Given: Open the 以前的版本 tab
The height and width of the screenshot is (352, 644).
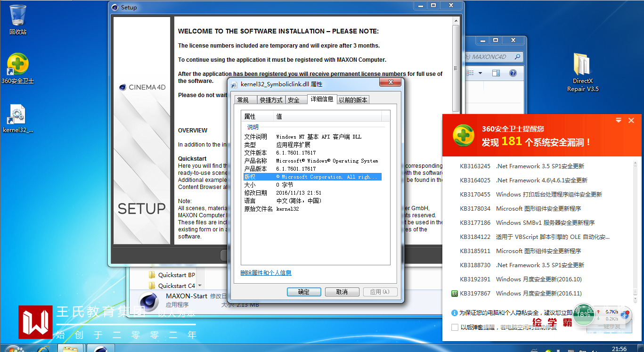Looking at the screenshot, I should tap(353, 100).
